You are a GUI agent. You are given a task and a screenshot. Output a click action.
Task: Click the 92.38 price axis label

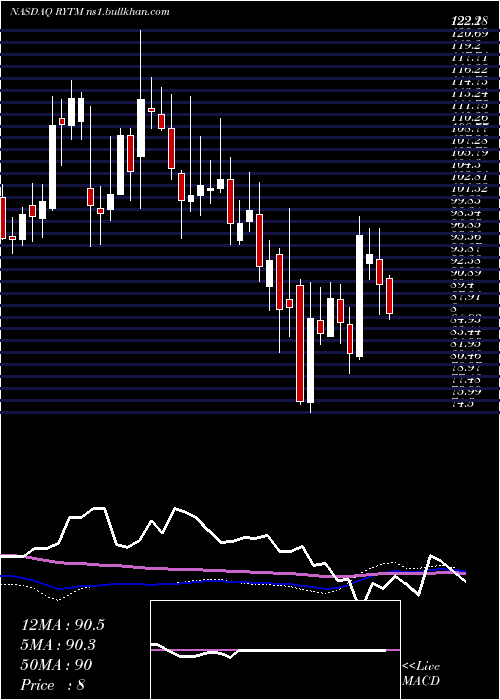pyautogui.click(x=466, y=261)
